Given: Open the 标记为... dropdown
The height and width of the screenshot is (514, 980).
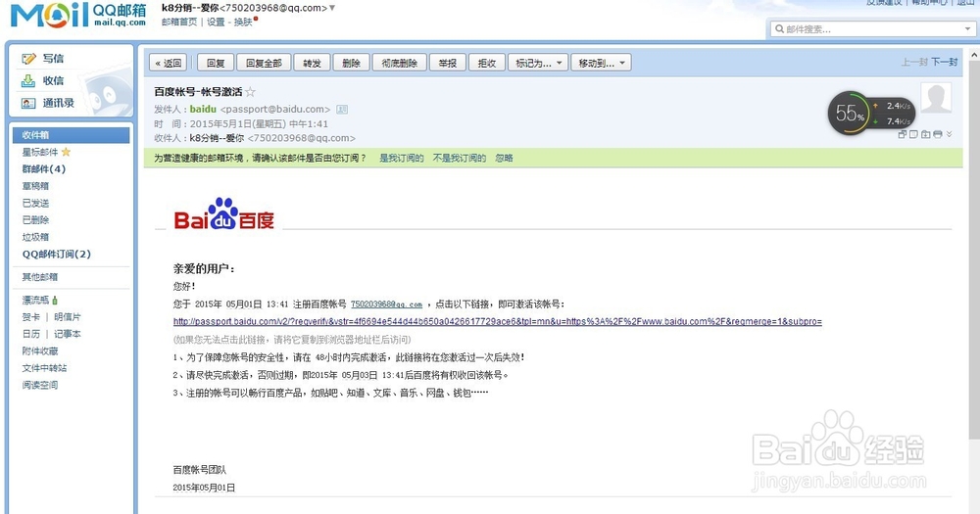Looking at the screenshot, I should point(538,63).
